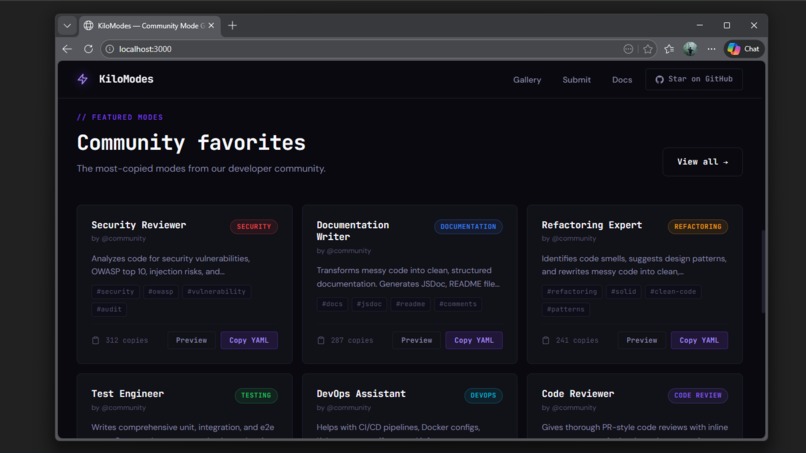Image resolution: width=806 pixels, height=453 pixels.
Task: Click the clipboard icon beside 312 copies
Action: [x=96, y=340]
